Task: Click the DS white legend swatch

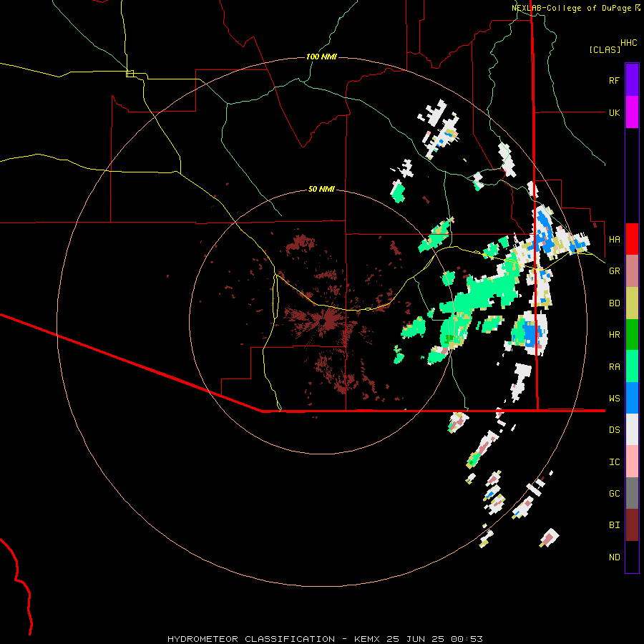Action: point(632,429)
